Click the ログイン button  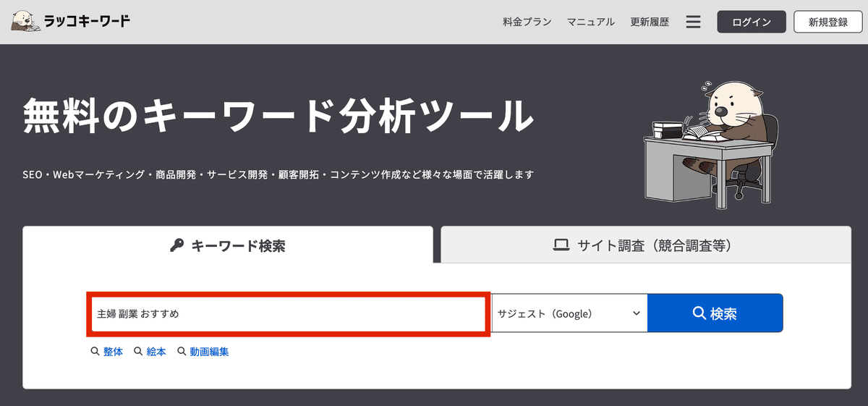coord(751,22)
